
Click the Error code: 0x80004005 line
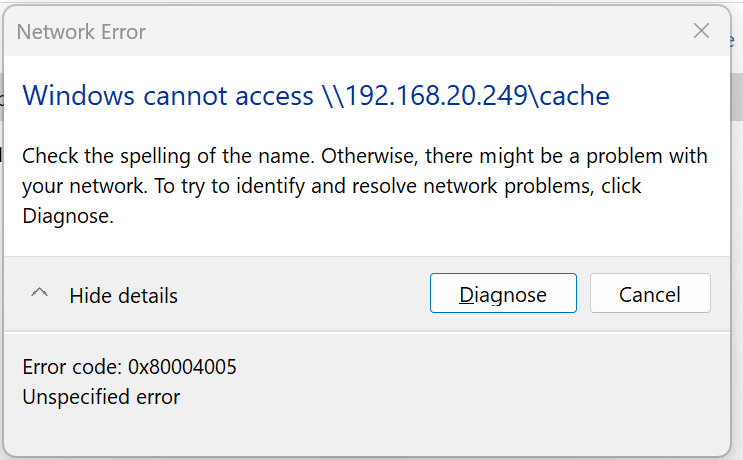tap(129, 367)
